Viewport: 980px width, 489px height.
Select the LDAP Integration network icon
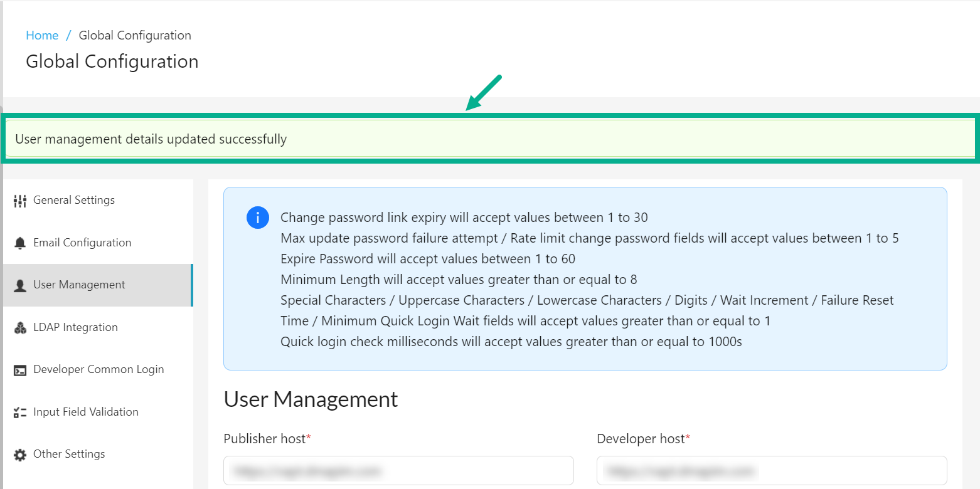click(x=19, y=327)
